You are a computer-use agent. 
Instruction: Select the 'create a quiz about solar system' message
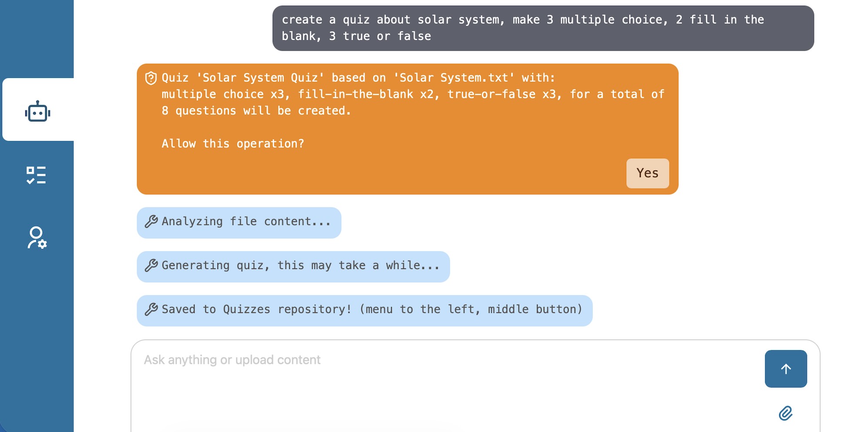[x=543, y=28]
